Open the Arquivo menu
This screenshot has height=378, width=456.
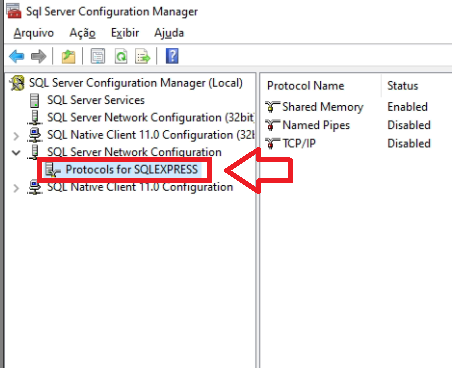pyautogui.click(x=34, y=33)
